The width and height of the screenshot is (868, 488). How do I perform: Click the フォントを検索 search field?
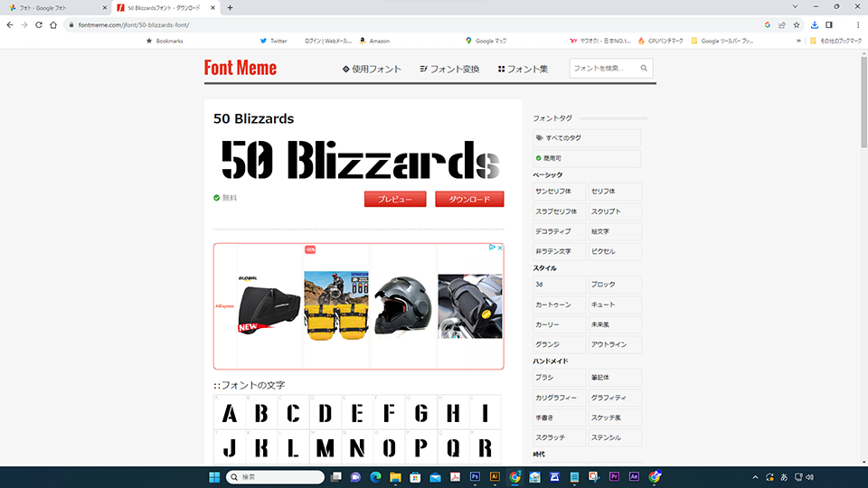604,69
